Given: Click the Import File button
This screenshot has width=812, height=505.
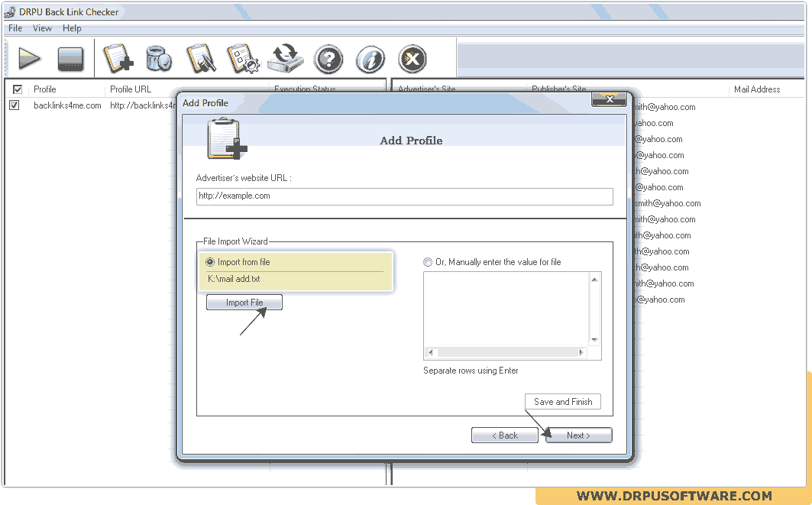Looking at the screenshot, I should pyautogui.click(x=244, y=303).
